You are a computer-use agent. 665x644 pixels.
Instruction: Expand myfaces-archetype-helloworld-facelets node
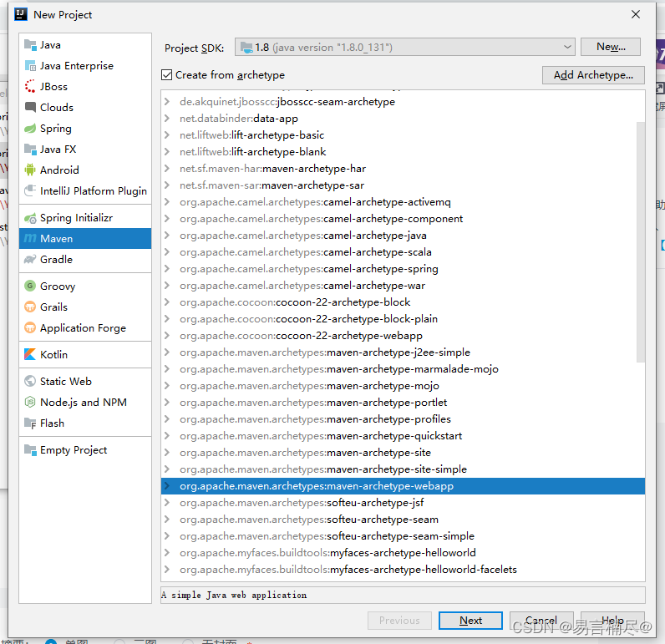pos(167,570)
